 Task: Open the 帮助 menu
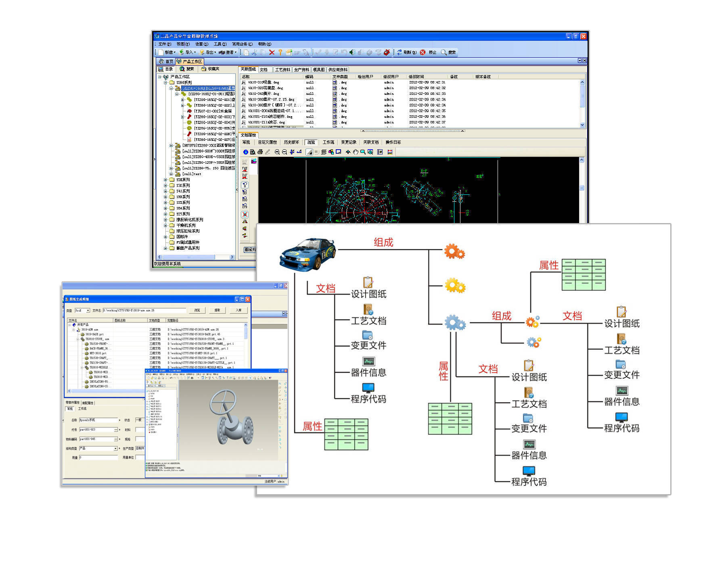(x=264, y=44)
